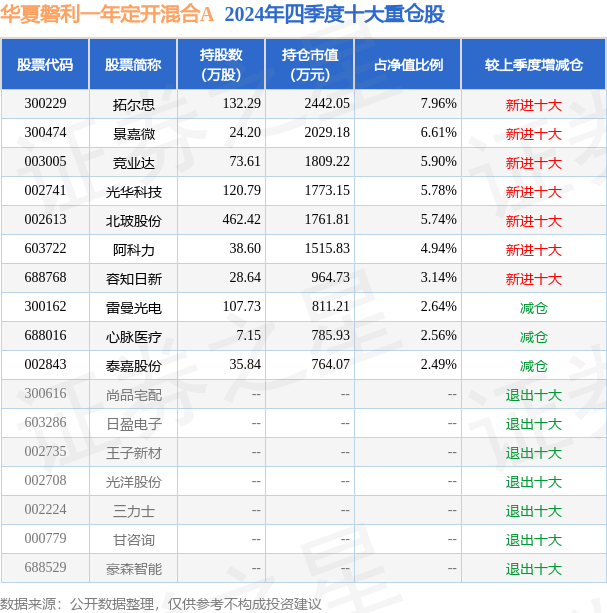This screenshot has width=607, height=613.
Task: Select stock name 光华科技
Action: click(x=134, y=192)
